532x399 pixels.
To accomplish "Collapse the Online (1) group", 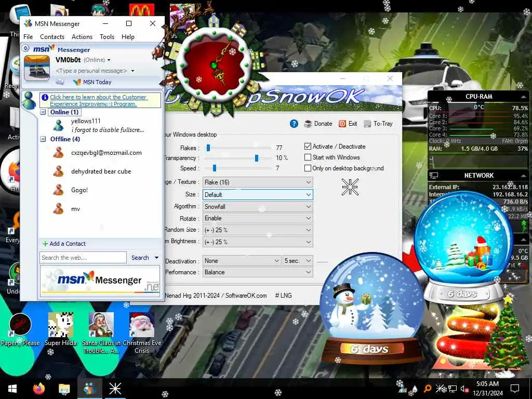I will click(43, 112).
